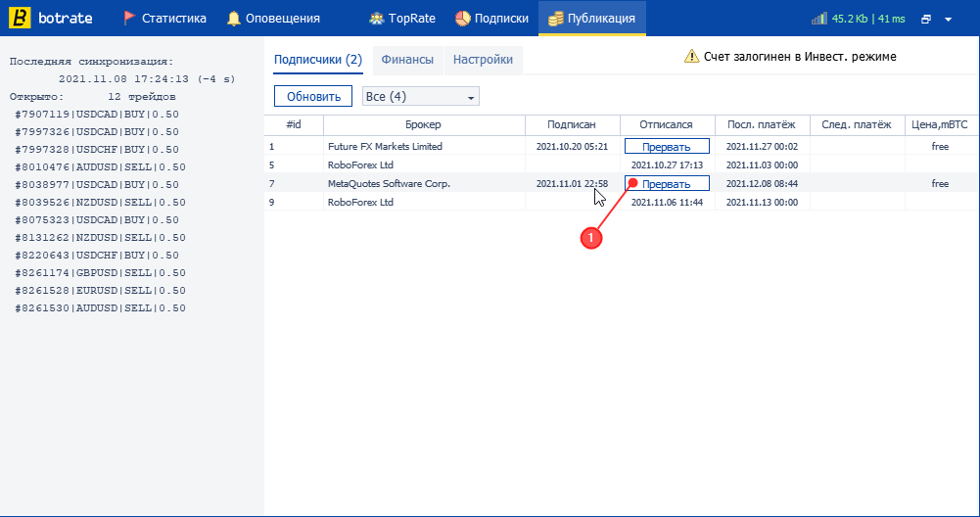Switch to the Финансы tab
980x517 pixels.
[407, 60]
